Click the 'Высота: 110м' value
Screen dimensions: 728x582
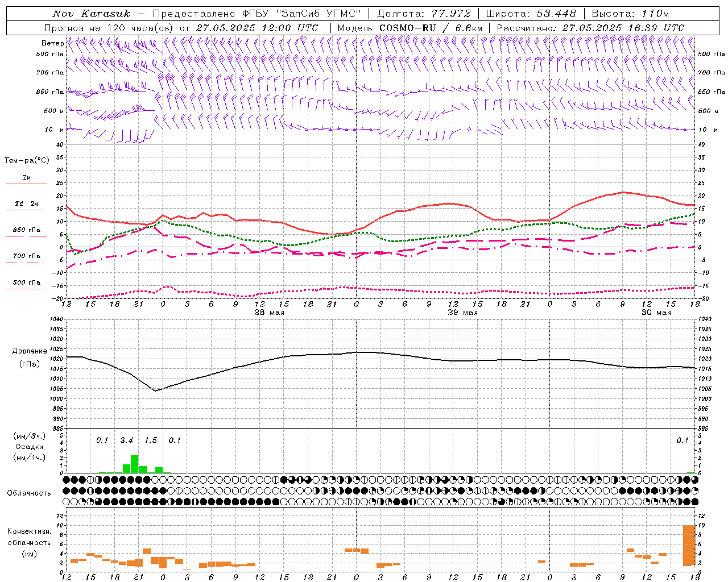(x=630, y=14)
